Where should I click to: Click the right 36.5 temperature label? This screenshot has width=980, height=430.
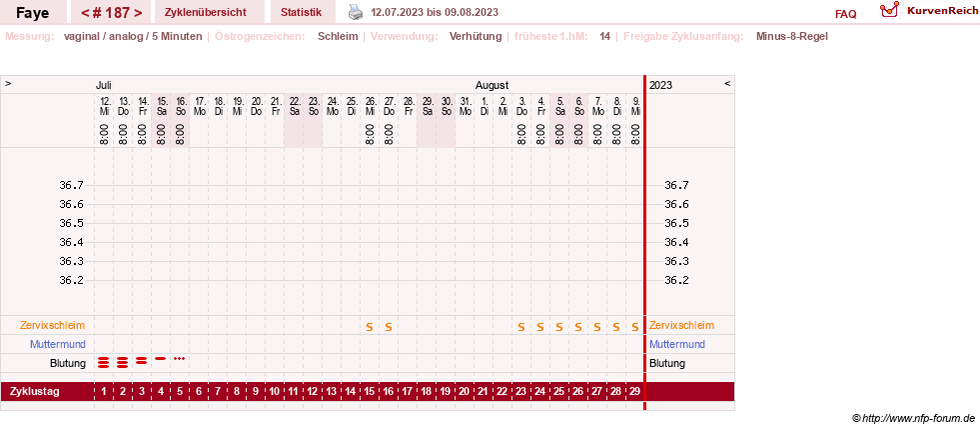click(x=677, y=223)
